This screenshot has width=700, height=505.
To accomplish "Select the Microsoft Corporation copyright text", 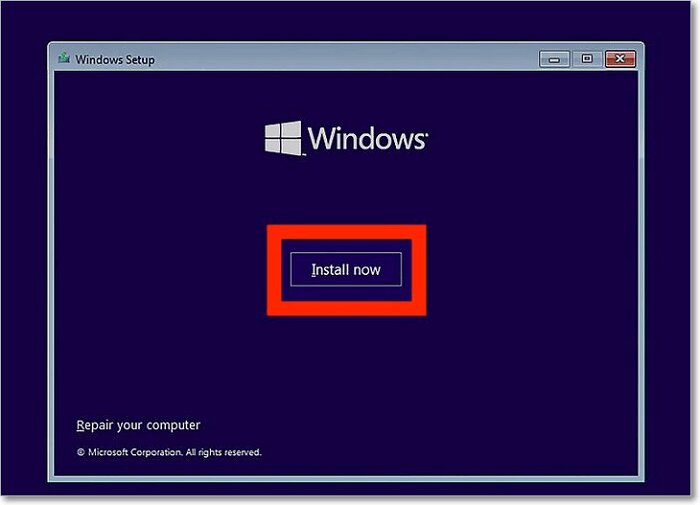I will pyautogui.click(x=169, y=452).
